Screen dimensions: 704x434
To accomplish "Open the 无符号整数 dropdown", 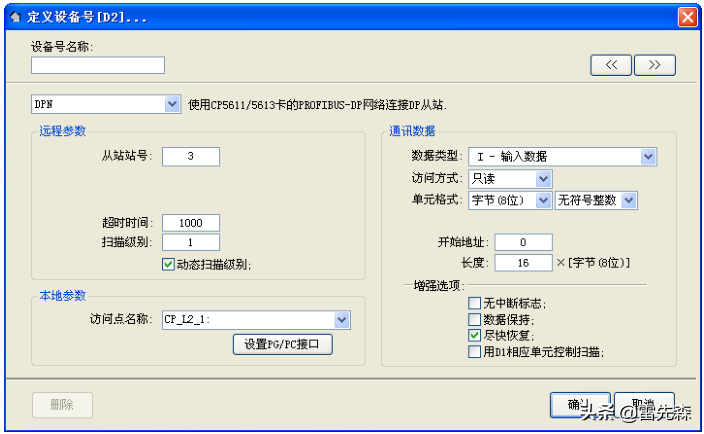I will click(x=629, y=200).
